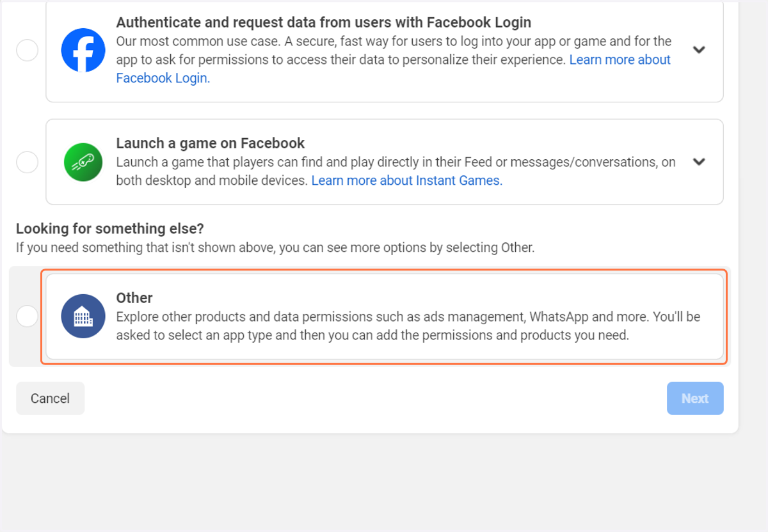Screen dimensions: 768x532
Task: Click the Facebook logo icon
Action: (83, 51)
